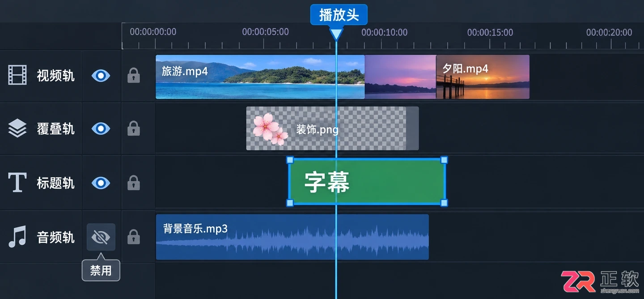Lock the 标题轨 title track
This screenshot has width=644, height=299.
(134, 182)
